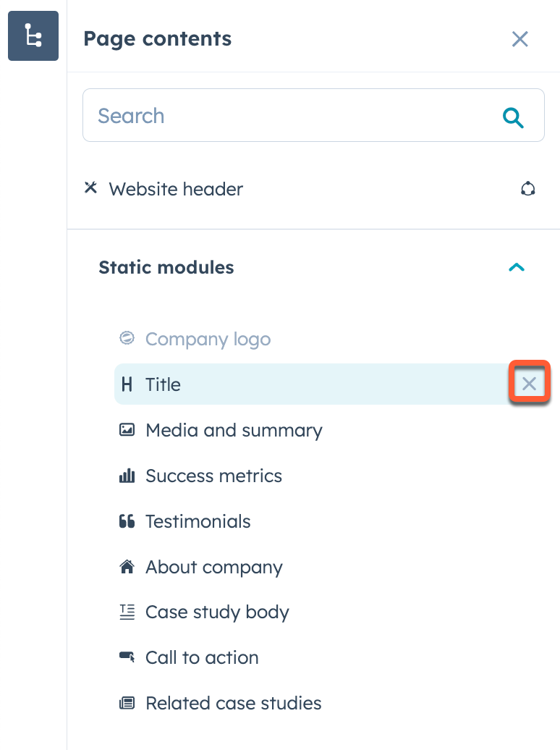Click the house icon beside About company

(x=127, y=567)
